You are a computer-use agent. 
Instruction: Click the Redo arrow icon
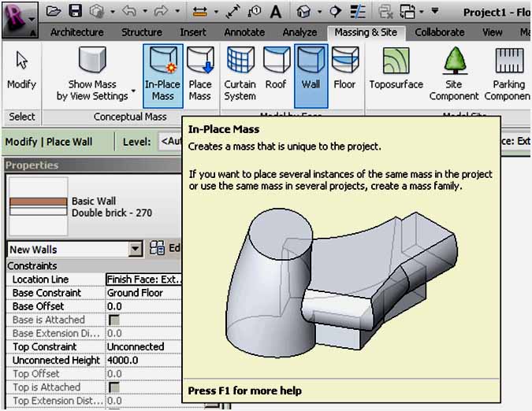(161, 11)
